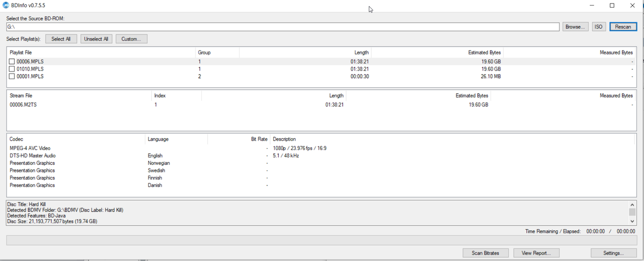Open View Report...

(536, 253)
